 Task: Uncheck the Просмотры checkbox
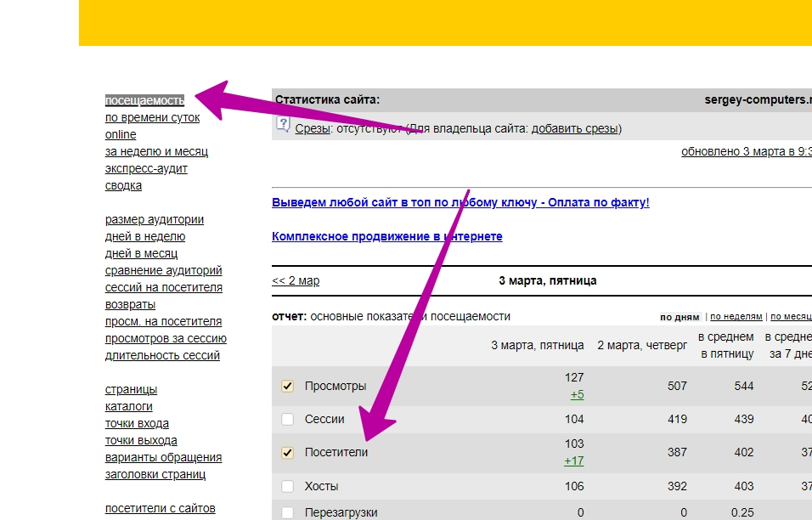click(x=287, y=386)
